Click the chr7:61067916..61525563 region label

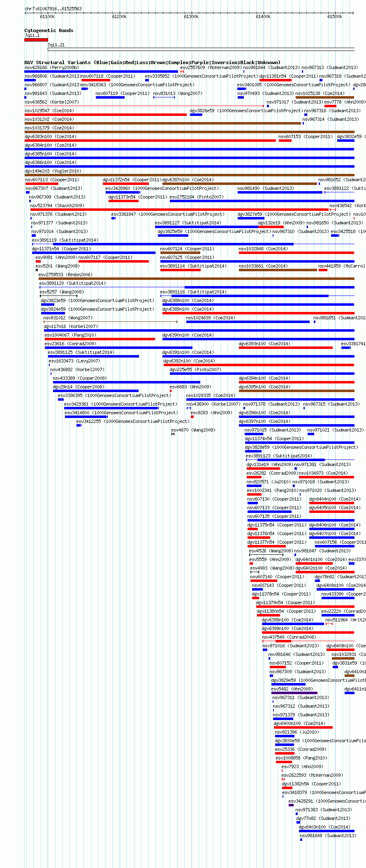coord(53,9)
